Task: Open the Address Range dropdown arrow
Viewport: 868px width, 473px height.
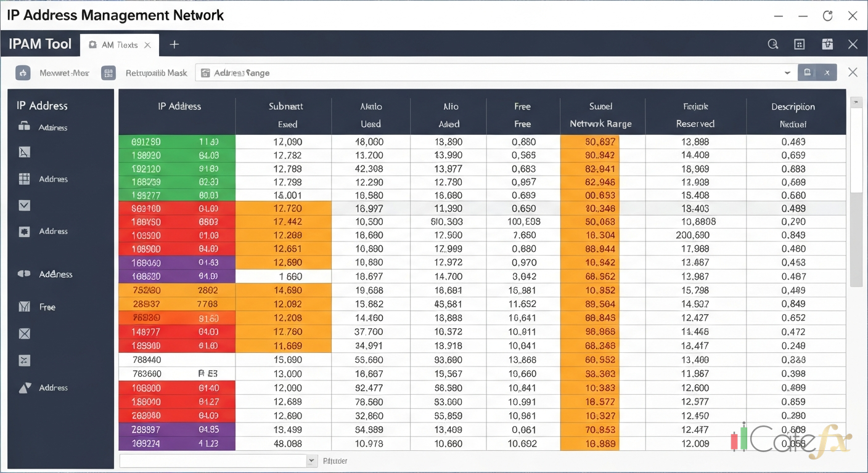Action: pyautogui.click(x=787, y=72)
